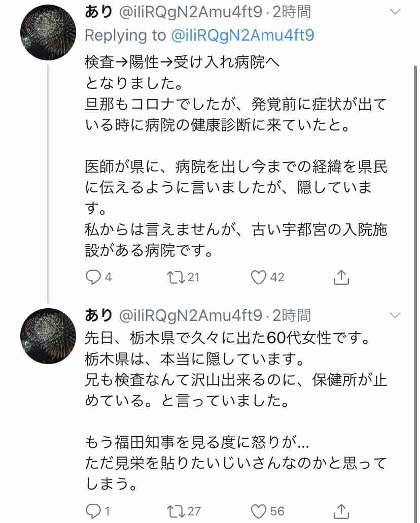Open the @iliRQgN2Amu4ft9 Replying to mention link

(242, 36)
